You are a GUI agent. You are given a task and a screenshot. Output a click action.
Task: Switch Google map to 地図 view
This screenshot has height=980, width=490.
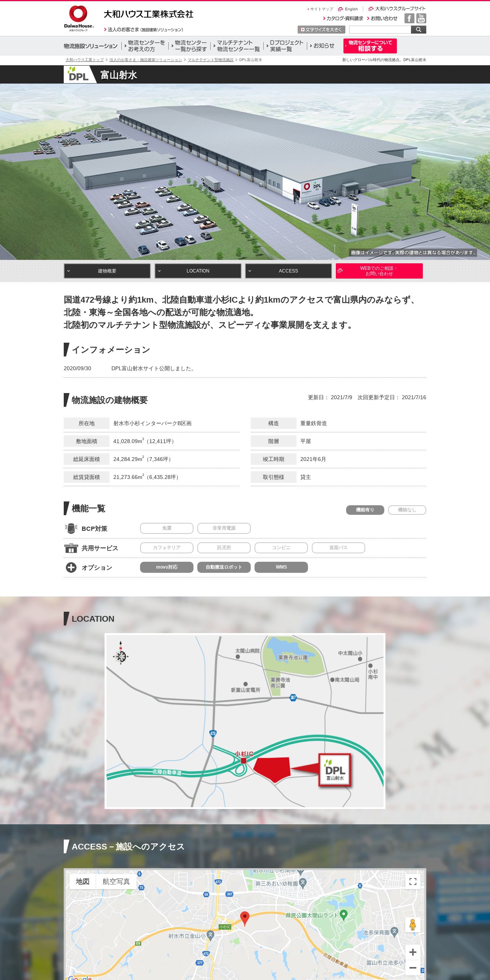click(x=82, y=882)
